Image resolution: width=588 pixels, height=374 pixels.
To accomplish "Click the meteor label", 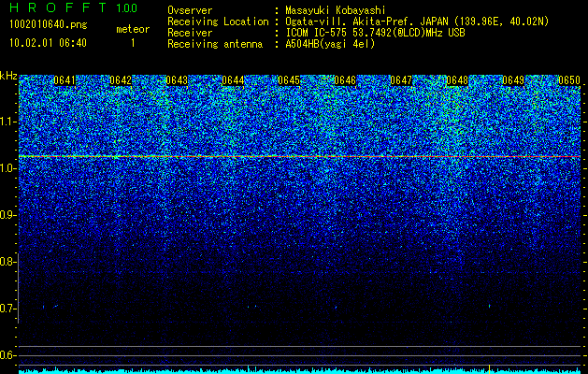I will [133, 29].
